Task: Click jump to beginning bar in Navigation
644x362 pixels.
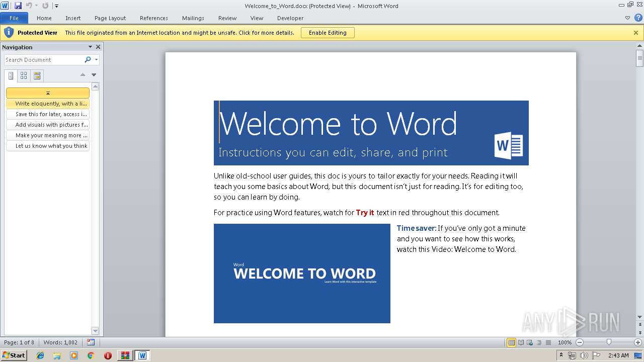Action: (x=48, y=93)
